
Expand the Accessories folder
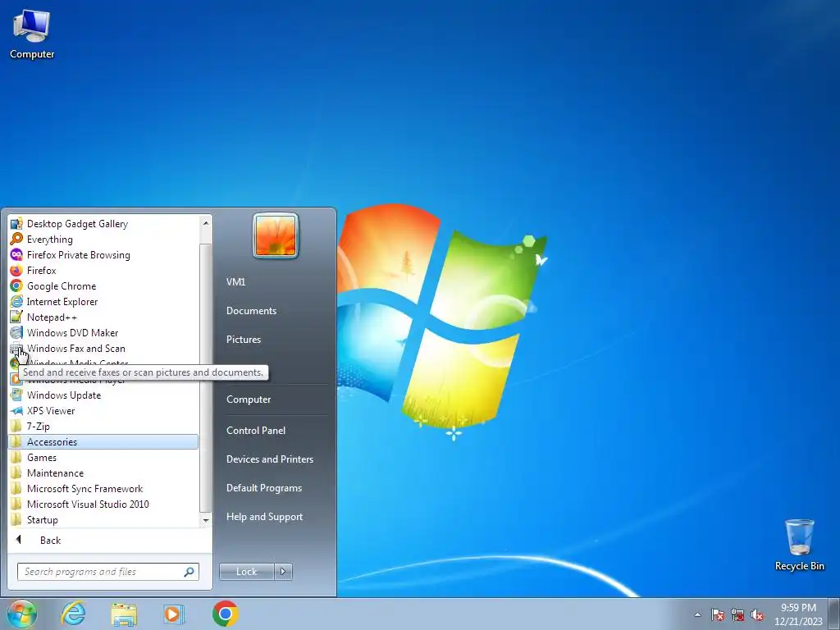[x=103, y=442]
